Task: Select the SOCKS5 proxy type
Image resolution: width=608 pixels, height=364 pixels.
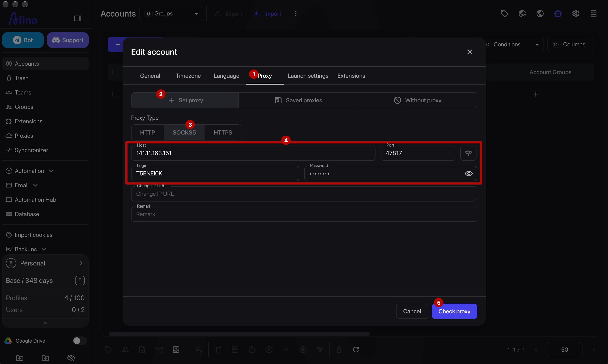Action: pyautogui.click(x=184, y=132)
